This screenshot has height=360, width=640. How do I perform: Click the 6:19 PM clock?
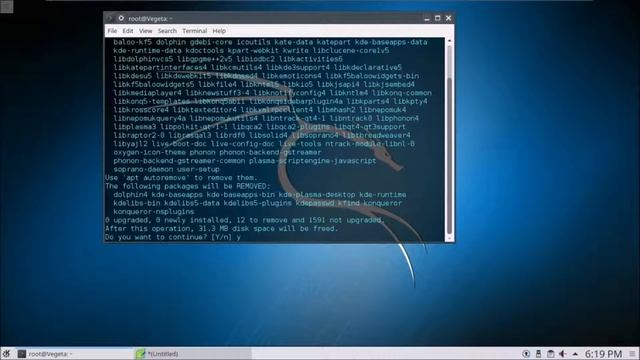click(x=604, y=354)
